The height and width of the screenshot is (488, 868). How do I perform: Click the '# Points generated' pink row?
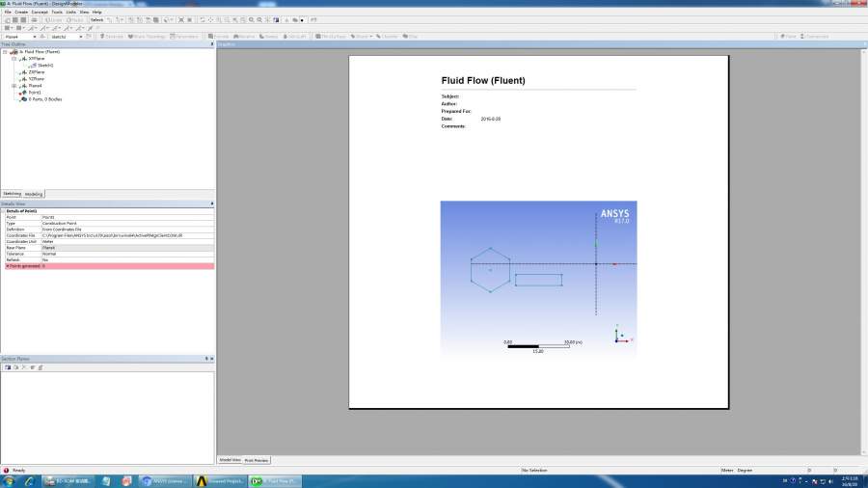click(x=110, y=266)
